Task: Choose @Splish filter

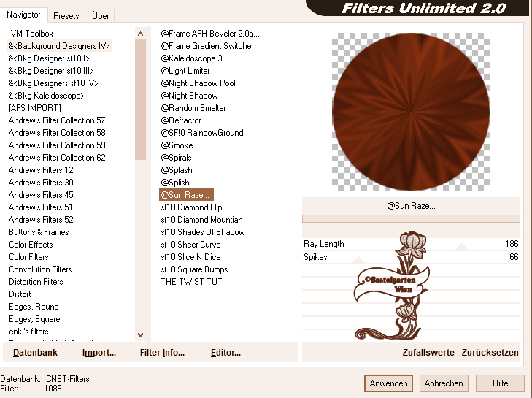Action: tap(174, 183)
